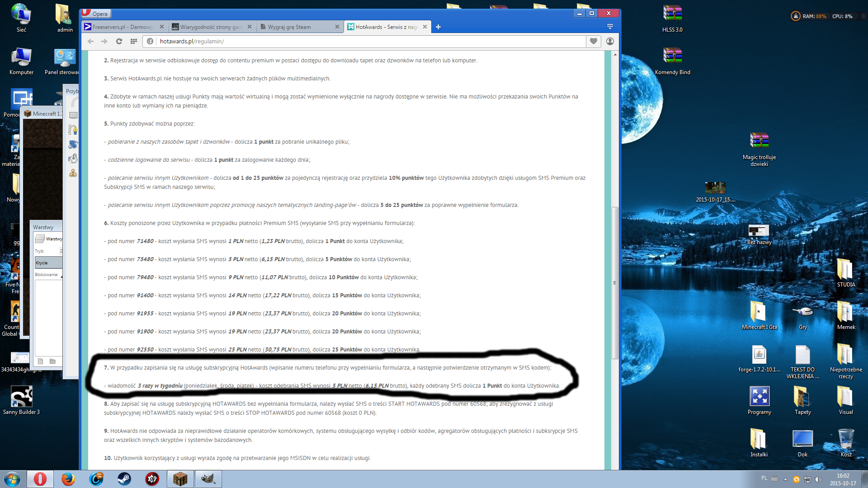This screenshot has height=488, width=868.
Task: Open Kosz recycle bin
Action: pyautogui.click(x=846, y=443)
